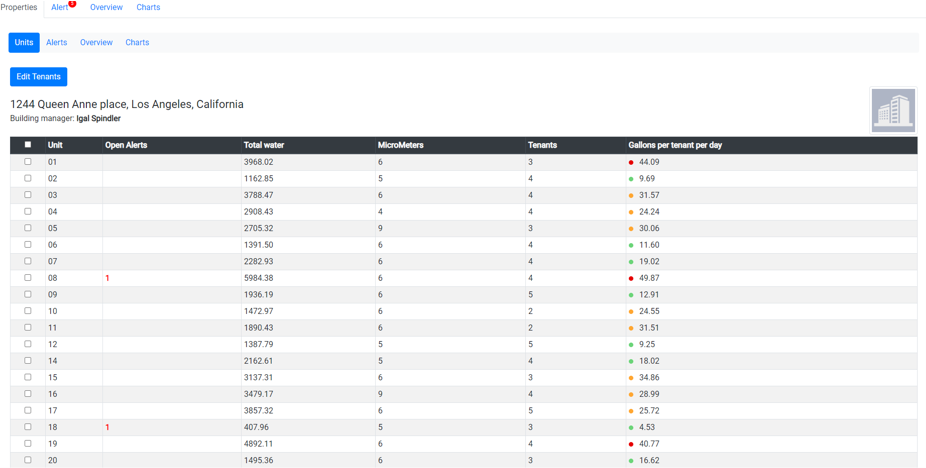Viewport: 926px width, 468px height.
Task: Click the green dot next to 12.91
Action: (631, 295)
